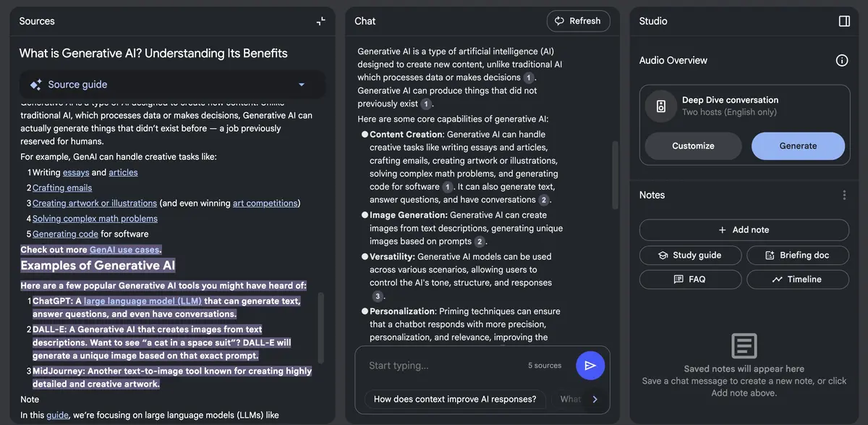Viewport: 868px width, 425px height.
Task: Send a chat message with the blue arrow
Action: (x=590, y=365)
